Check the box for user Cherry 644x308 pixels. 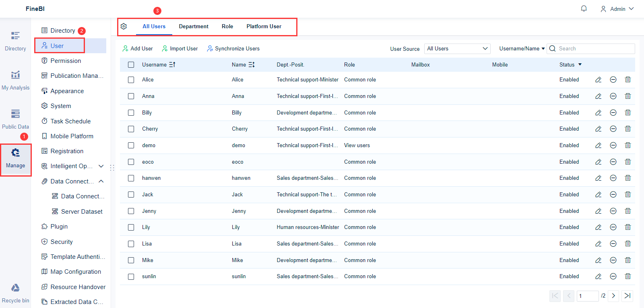pyautogui.click(x=131, y=129)
